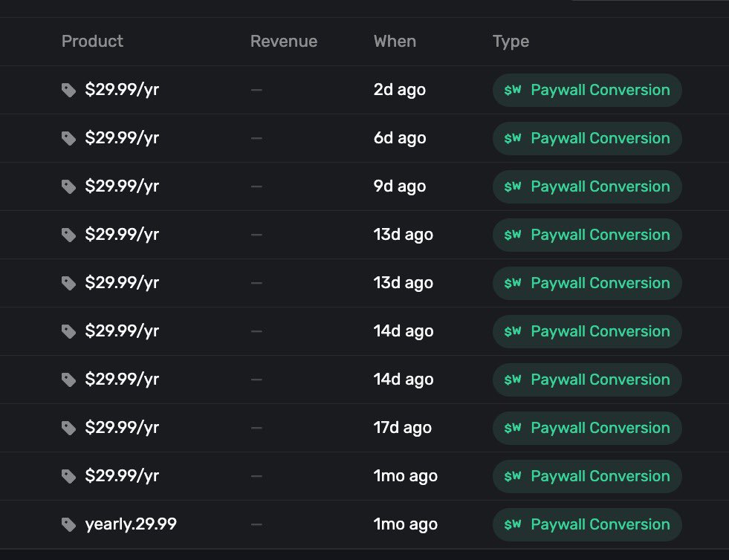The width and height of the screenshot is (729, 560).
Task: Click the tag icon in the 17d ago row
Action: pyautogui.click(x=69, y=428)
